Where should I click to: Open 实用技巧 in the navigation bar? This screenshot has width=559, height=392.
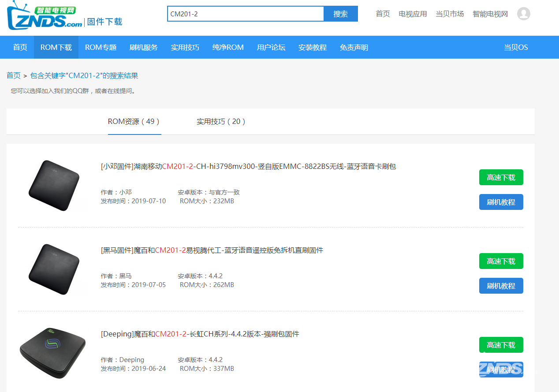coord(185,47)
